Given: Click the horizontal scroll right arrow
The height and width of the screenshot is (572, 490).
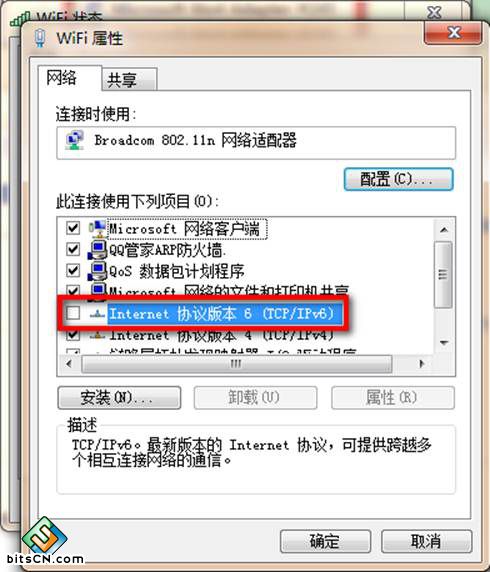Looking at the screenshot, I should pyautogui.click(x=422, y=364).
